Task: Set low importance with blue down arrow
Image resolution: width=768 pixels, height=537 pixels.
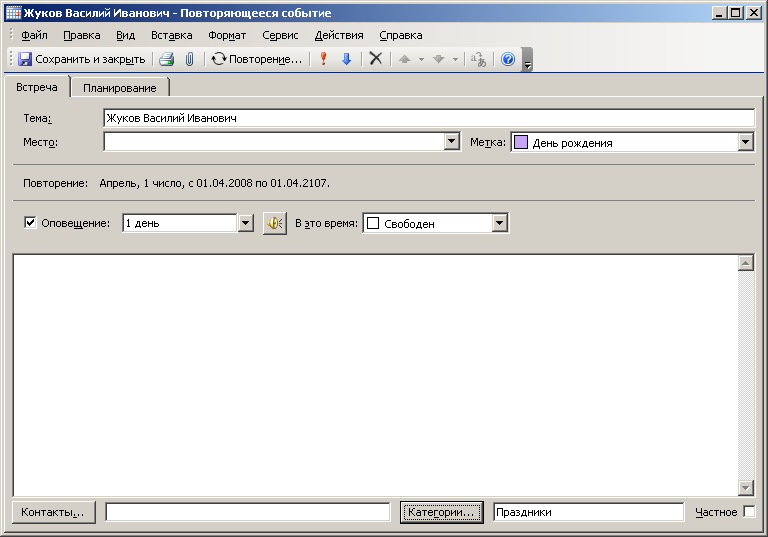Action: point(347,59)
